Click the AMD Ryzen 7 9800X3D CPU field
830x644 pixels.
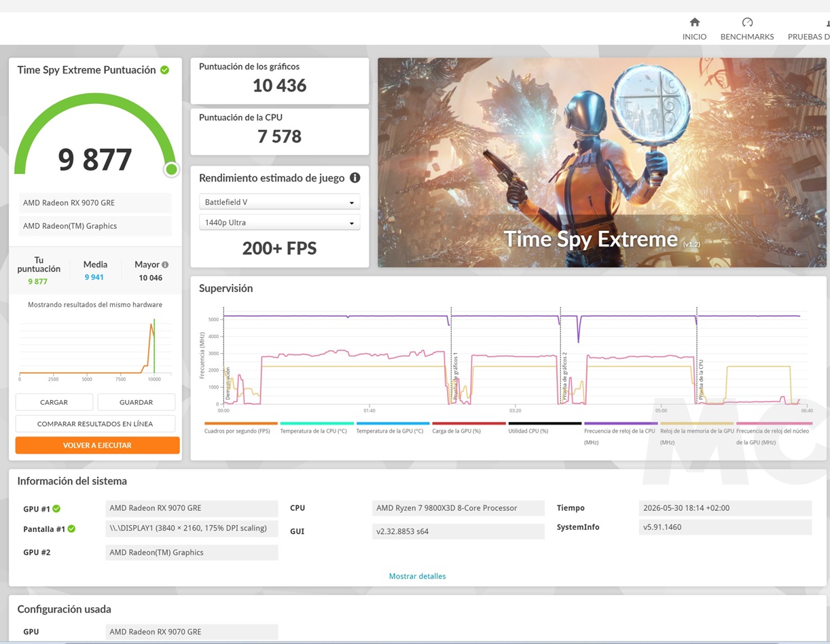click(x=458, y=508)
